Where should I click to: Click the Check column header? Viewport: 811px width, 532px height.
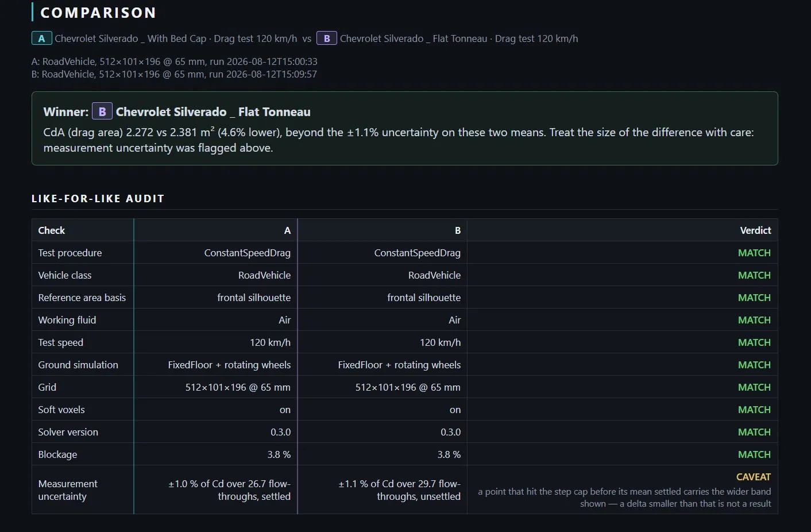(52, 230)
